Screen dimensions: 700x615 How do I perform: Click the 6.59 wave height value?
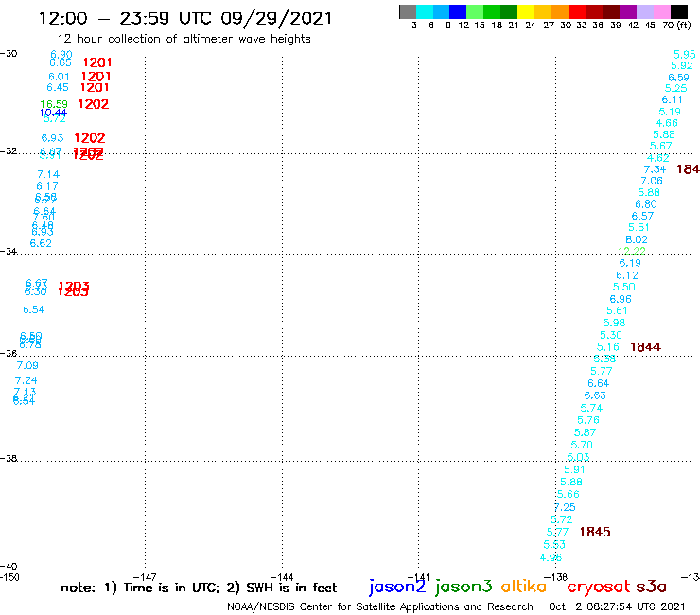tap(678, 78)
